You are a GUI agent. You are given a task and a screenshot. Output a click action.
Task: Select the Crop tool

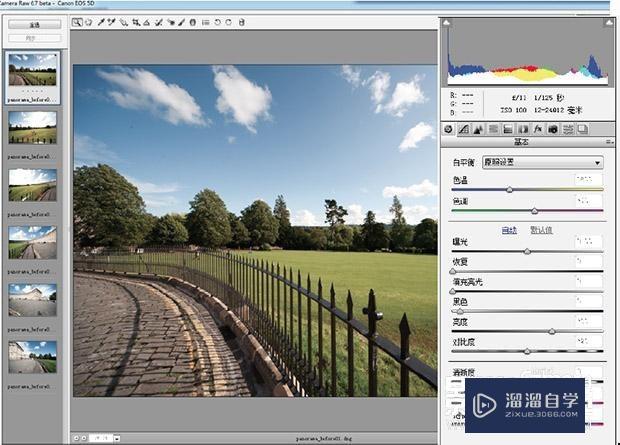click(x=135, y=21)
